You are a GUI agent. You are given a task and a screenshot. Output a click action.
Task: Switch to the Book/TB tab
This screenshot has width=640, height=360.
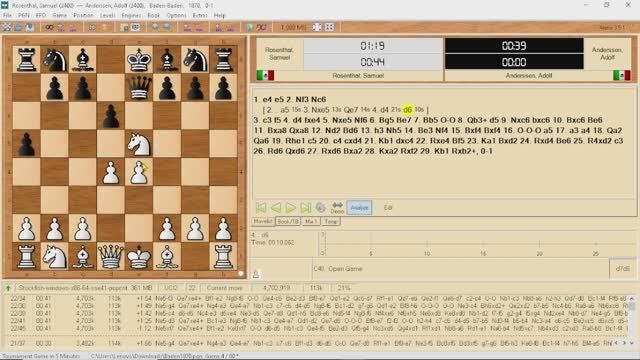point(288,222)
